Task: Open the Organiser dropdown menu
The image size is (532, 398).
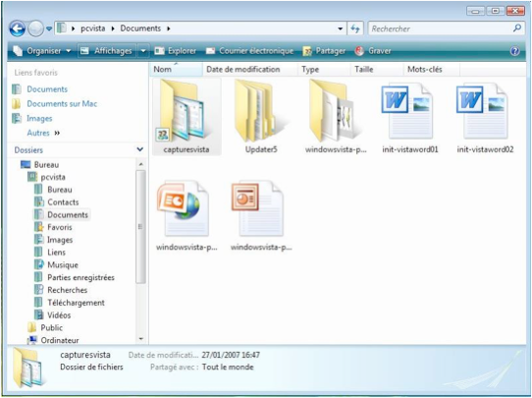Action: click(42, 51)
